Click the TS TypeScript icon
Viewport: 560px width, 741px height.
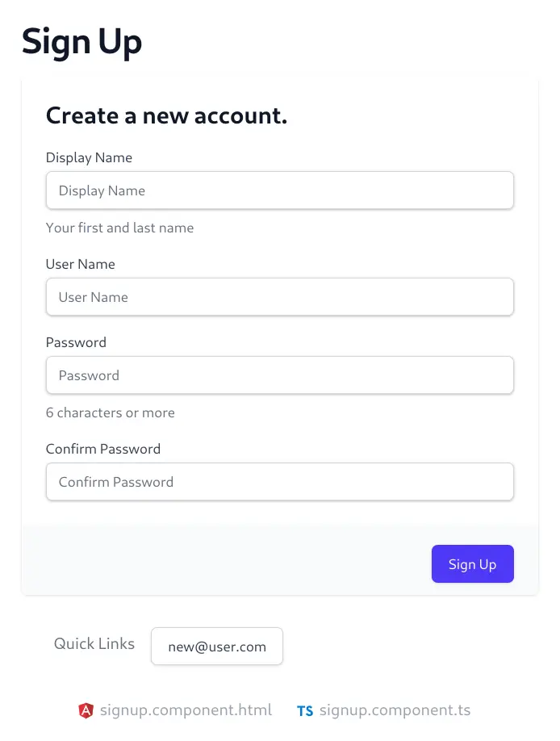point(305,711)
